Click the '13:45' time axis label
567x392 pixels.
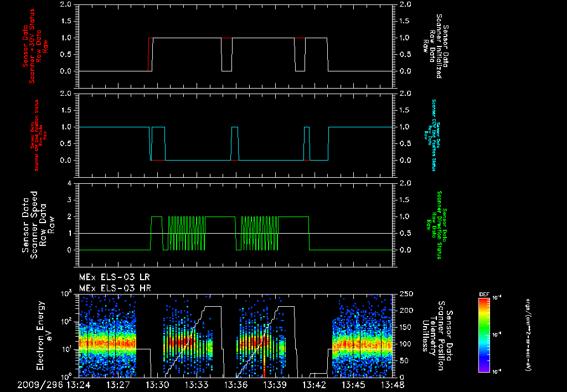(353, 385)
